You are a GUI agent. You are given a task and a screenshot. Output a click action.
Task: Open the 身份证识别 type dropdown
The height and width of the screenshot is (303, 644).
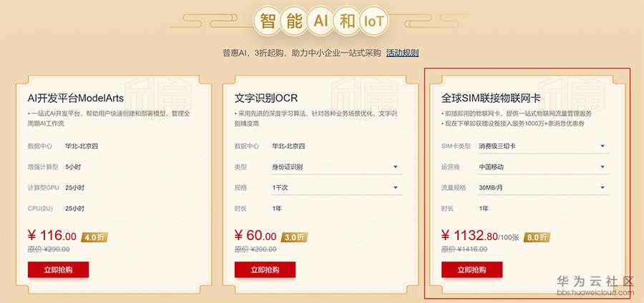tap(336, 167)
